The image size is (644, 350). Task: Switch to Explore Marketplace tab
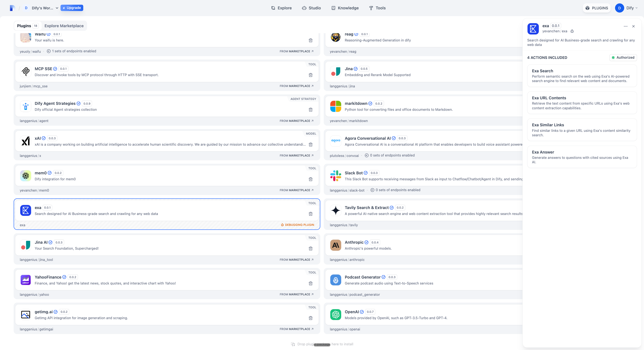click(64, 26)
